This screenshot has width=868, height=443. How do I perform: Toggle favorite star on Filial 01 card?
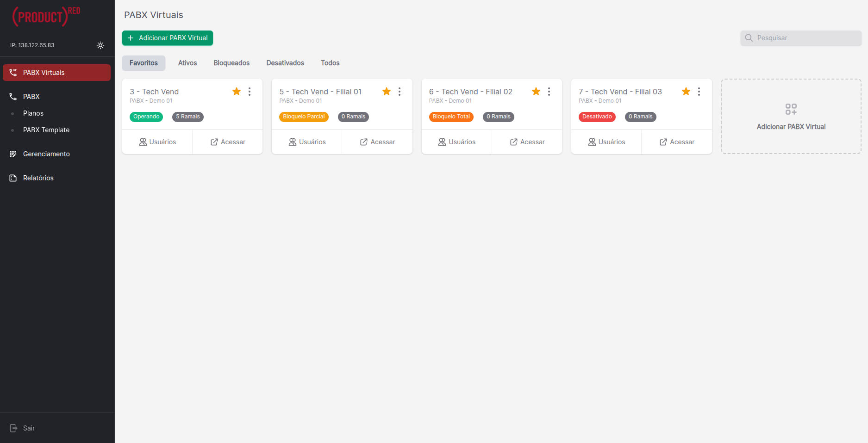[387, 92]
